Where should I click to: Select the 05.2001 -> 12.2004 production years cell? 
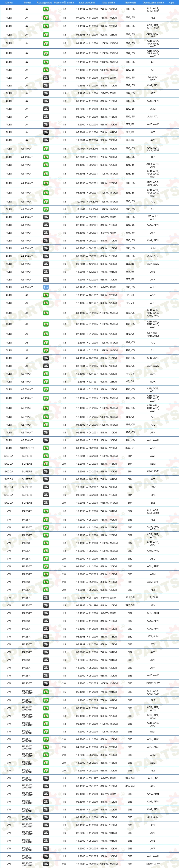tap(87, 132)
